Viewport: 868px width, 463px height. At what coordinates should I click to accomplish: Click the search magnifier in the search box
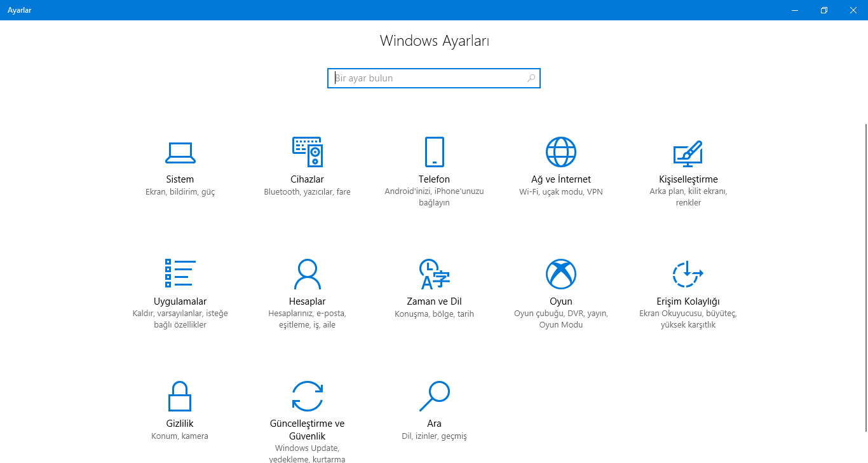point(531,78)
